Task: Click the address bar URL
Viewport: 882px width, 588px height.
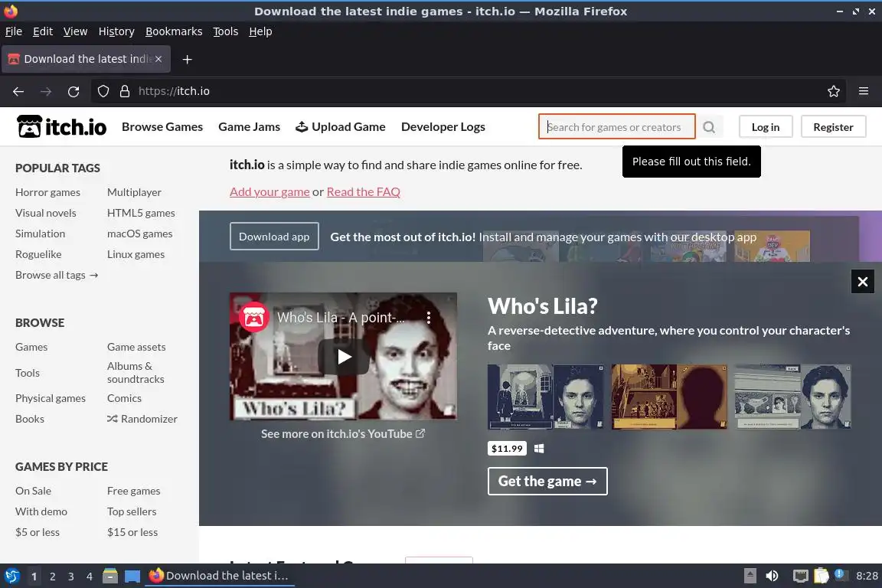Action: tap(174, 91)
